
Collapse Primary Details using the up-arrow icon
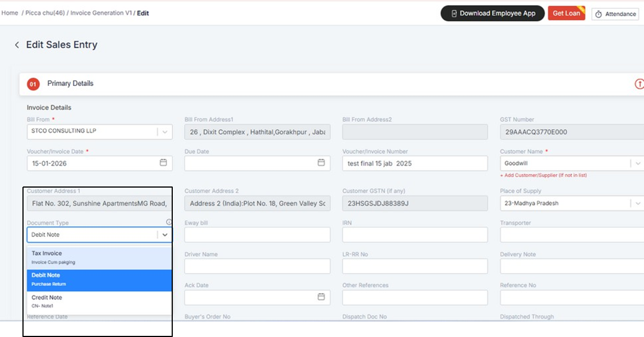point(638,84)
